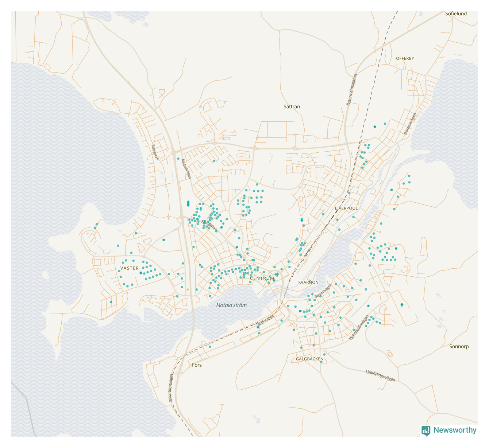Screen dimensions: 489x448
Task: Select the CENTRUM district label
Action: 262,278
